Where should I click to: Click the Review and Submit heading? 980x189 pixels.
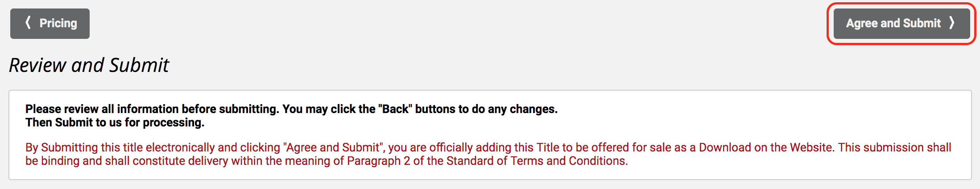pyautogui.click(x=89, y=65)
